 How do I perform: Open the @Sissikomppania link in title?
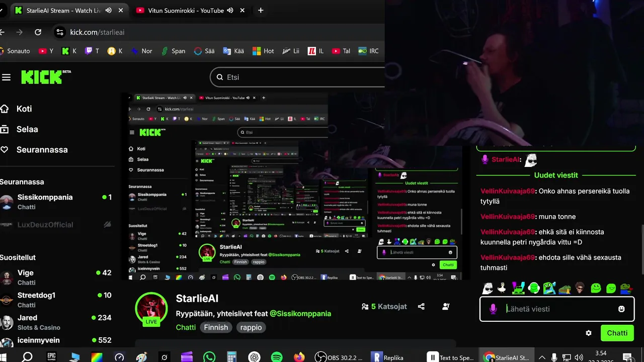coord(300,313)
